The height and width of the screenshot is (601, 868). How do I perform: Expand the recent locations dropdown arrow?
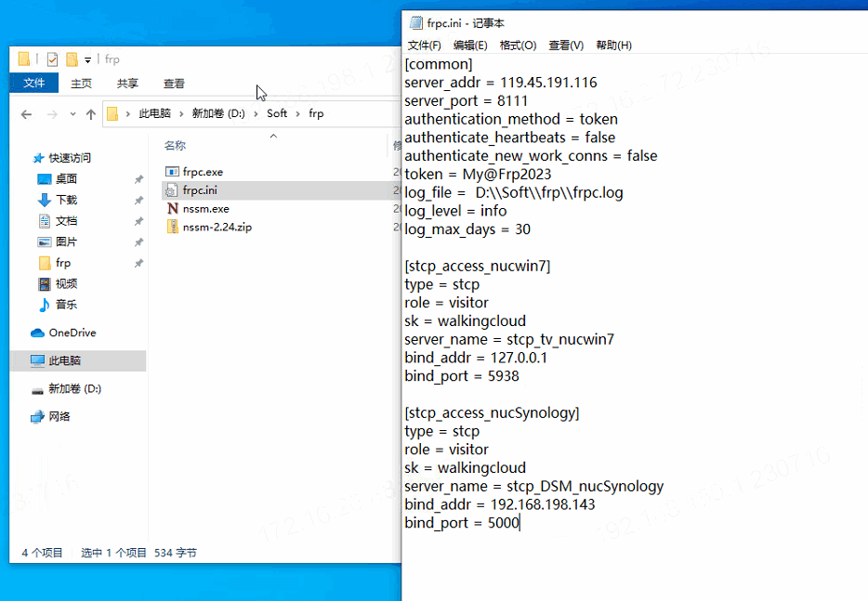coord(72,114)
